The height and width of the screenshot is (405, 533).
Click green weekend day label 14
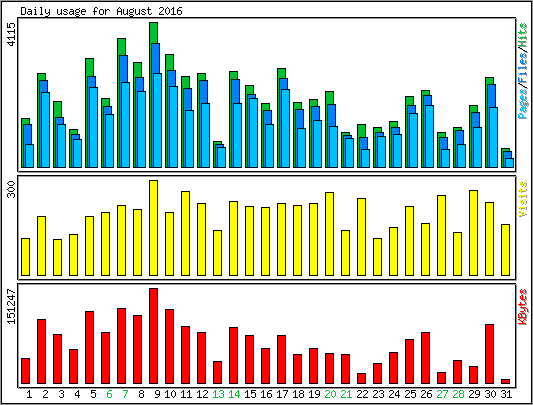pos(234,394)
